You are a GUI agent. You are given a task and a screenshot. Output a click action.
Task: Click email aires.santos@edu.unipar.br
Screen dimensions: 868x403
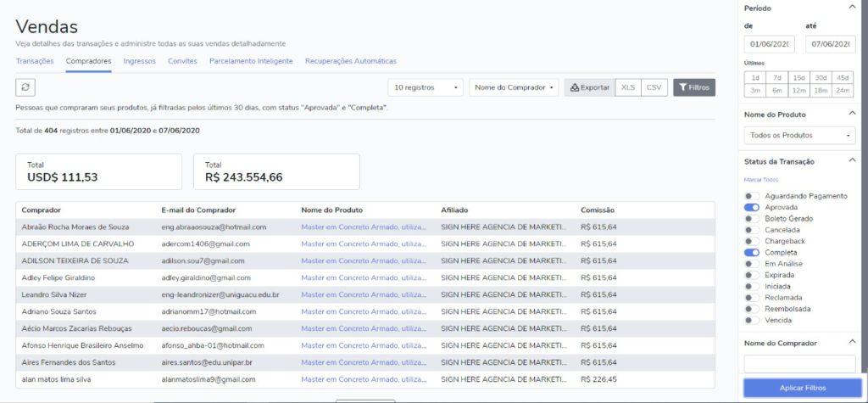[x=207, y=362]
